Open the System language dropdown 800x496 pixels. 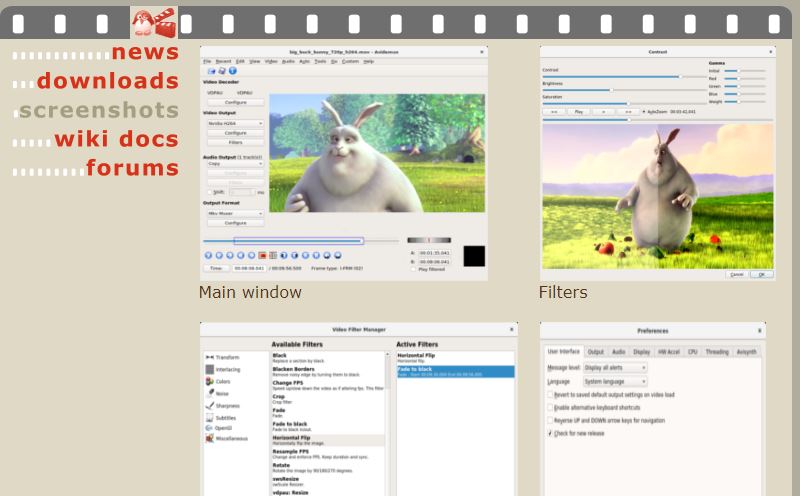pos(615,382)
